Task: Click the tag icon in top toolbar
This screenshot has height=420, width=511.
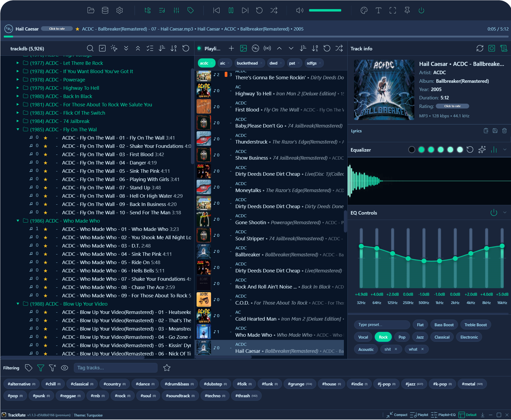Action: [x=190, y=10]
